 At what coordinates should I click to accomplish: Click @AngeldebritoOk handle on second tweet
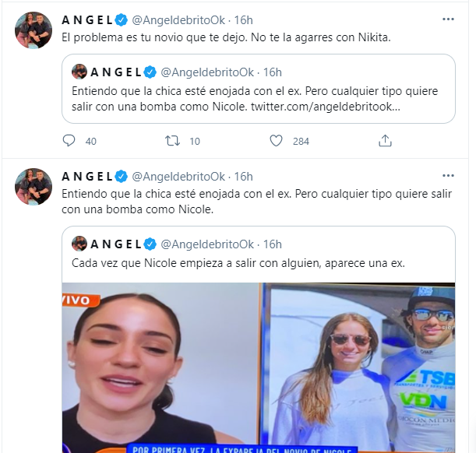point(178,177)
